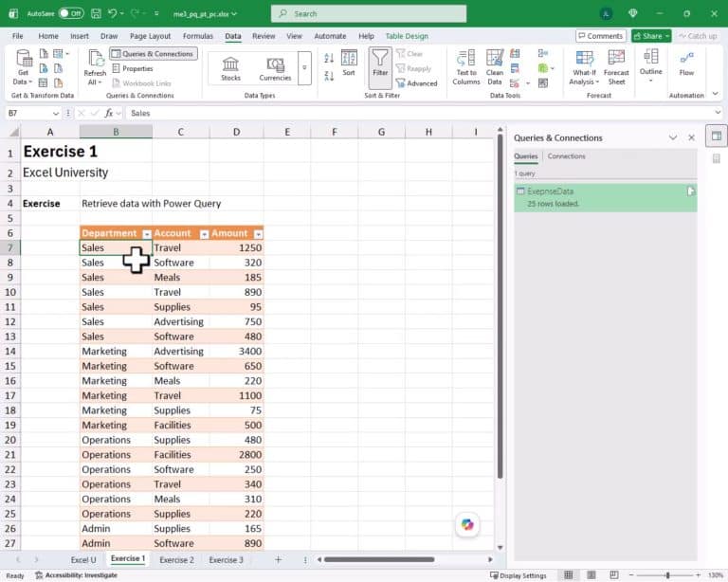Image resolution: width=728 pixels, height=582 pixels.
Task: Expand the Outline group
Action: click(x=650, y=65)
